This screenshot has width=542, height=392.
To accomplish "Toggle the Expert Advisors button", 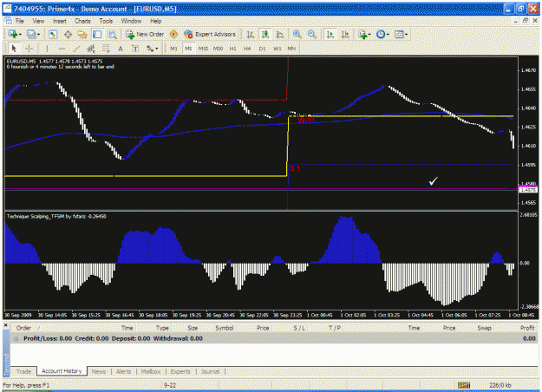I will [210, 34].
